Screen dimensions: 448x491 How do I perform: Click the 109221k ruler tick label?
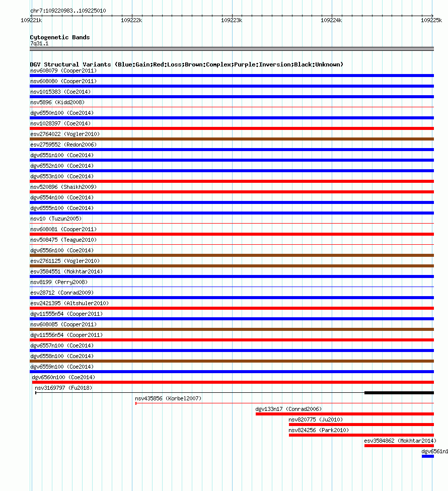(31, 20)
